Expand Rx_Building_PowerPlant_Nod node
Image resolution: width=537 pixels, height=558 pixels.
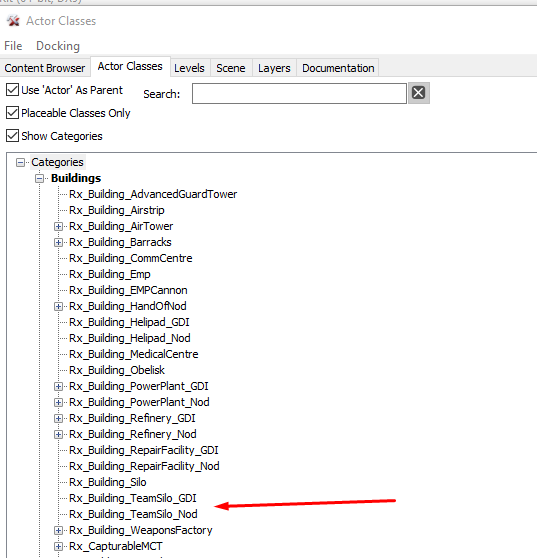(58, 402)
